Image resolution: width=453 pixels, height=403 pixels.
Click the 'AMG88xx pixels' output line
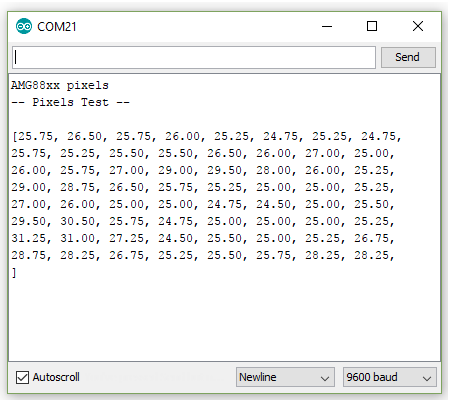(x=60, y=85)
